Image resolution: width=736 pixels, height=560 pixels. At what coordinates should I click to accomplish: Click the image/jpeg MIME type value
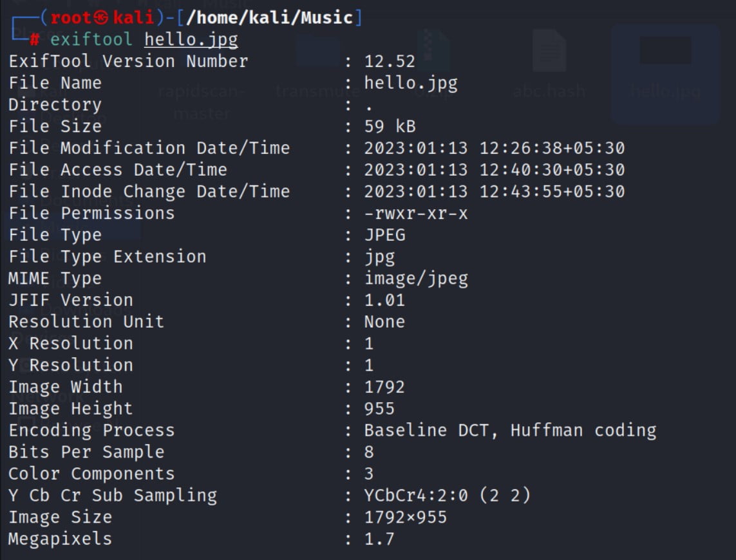[x=416, y=279]
